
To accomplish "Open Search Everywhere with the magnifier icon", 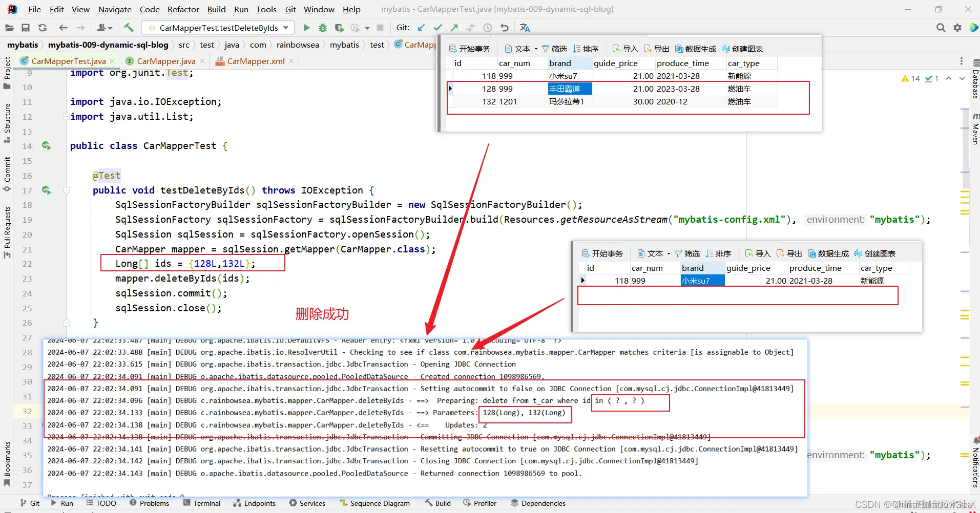I will (941, 28).
